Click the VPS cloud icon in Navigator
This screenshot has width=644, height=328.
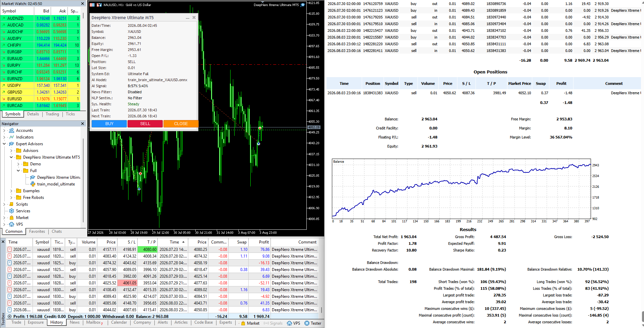(11, 224)
